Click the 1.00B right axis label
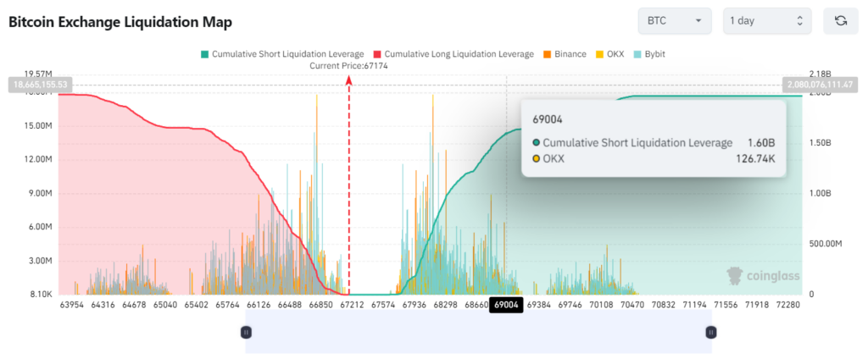 pos(821,194)
